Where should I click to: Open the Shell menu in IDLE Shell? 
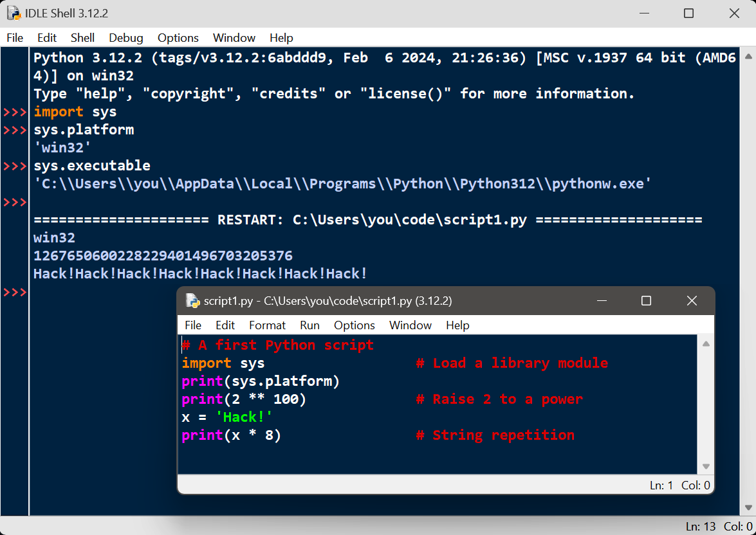point(82,38)
